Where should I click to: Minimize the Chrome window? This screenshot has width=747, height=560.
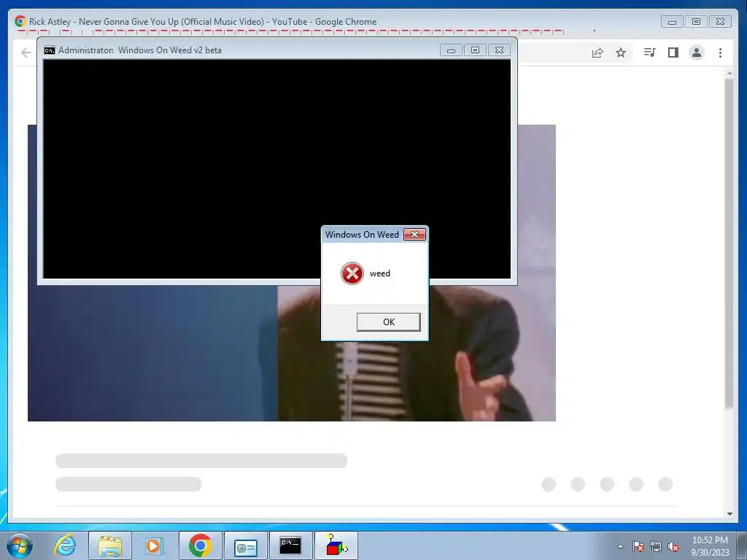[672, 21]
